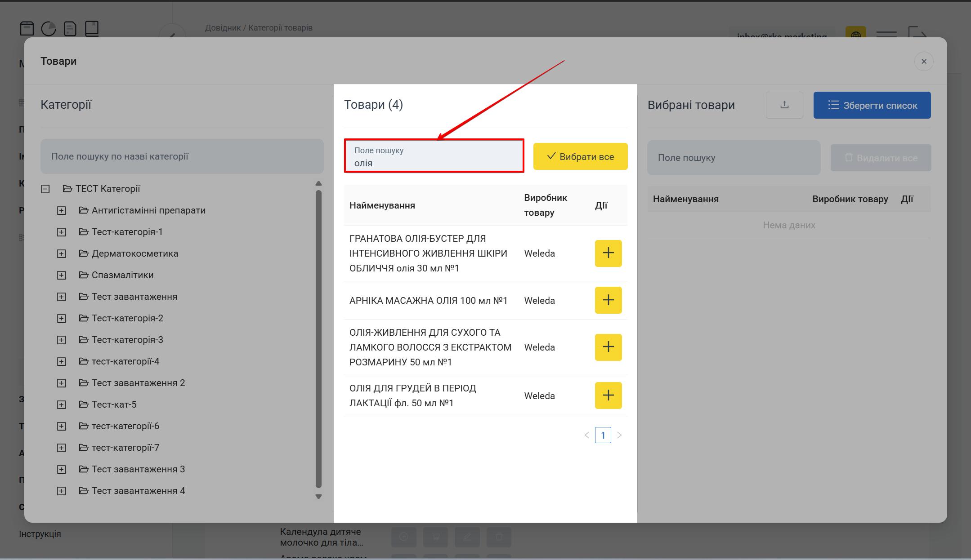Go to pagination page 1
Viewport: 971px width, 560px height.
coord(603,435)
